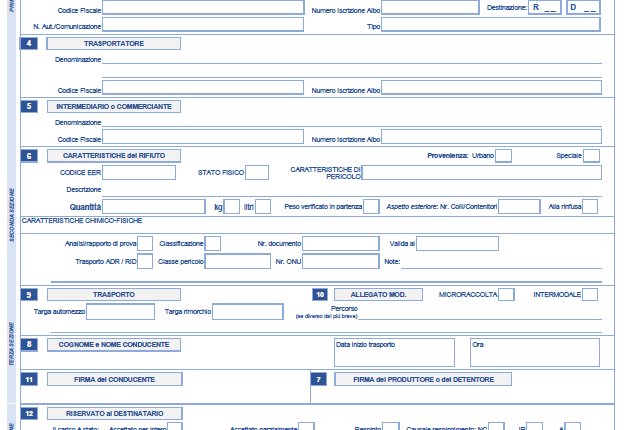The height and width of the screenshot is (430, 631).
Task: Tick the Speciale provenance checkbox
Action: pyautogui.click(x=591, y=155)
